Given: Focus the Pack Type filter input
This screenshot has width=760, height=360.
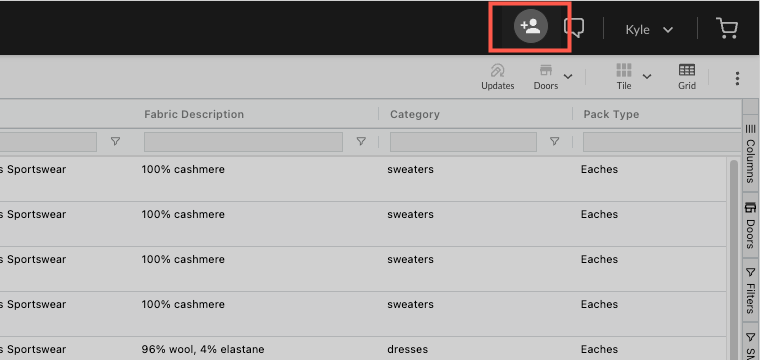Looking at the screenshot, I should (662, 142).
